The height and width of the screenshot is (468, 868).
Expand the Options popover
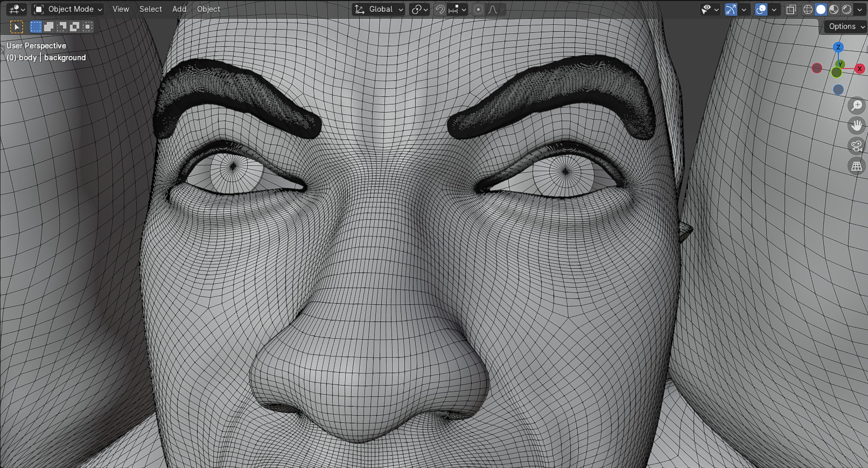click(x=845, y=26)
